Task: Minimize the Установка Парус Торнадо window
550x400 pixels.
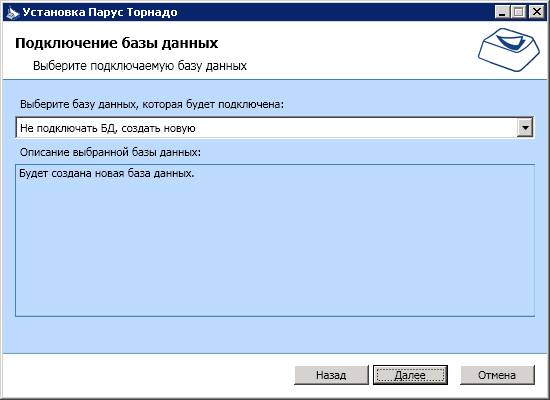Action: (502, 12)
